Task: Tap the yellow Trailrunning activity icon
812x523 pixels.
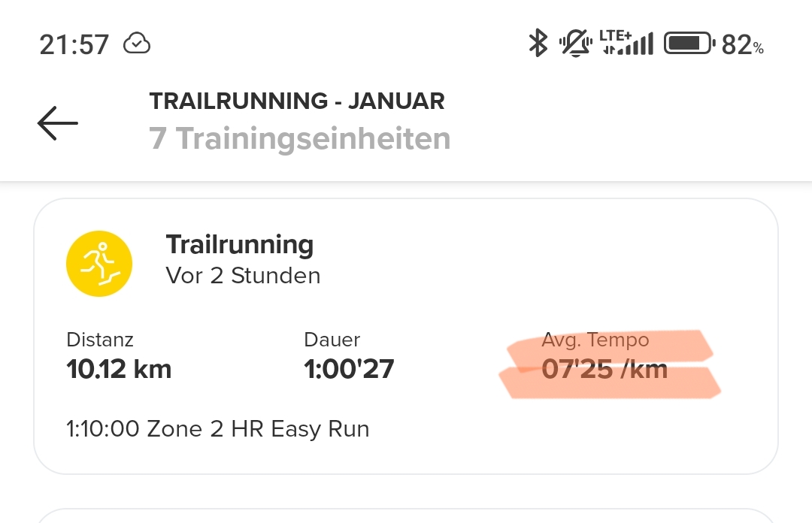Action: coord(99,264)
